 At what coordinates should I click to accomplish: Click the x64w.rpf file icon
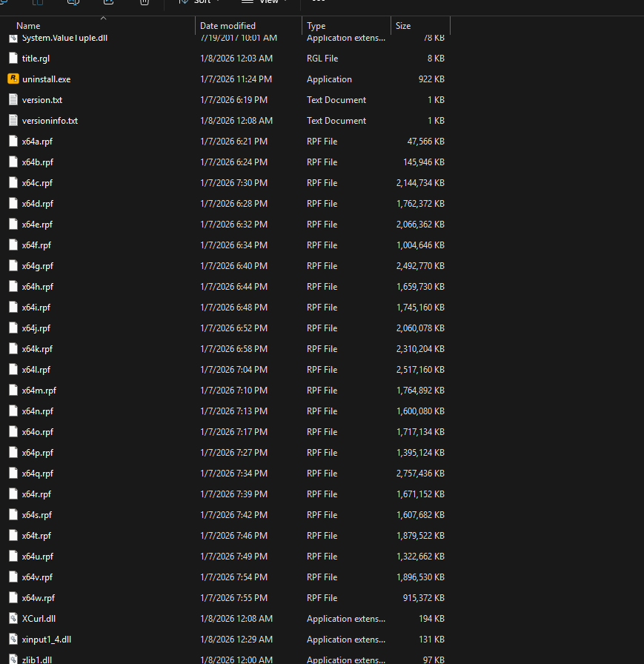(x=13, y=598)
